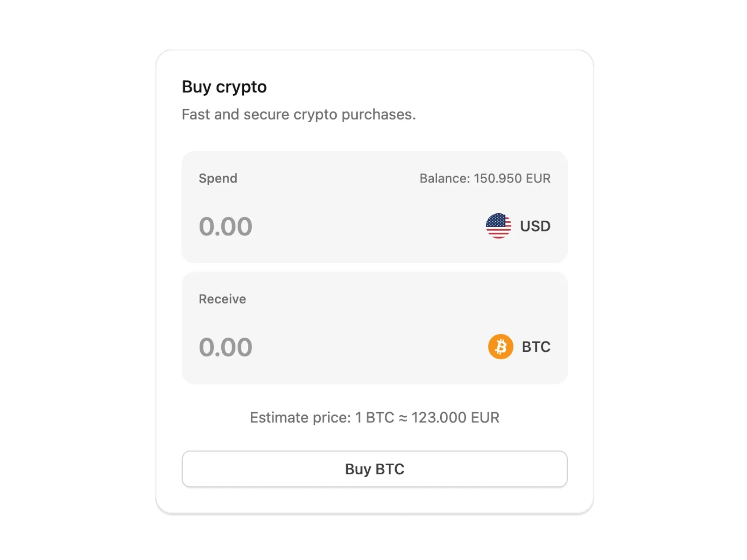Viewport: 747px width, 560px height.
Task: Click the Receive label
Action: tap(222, 299)
